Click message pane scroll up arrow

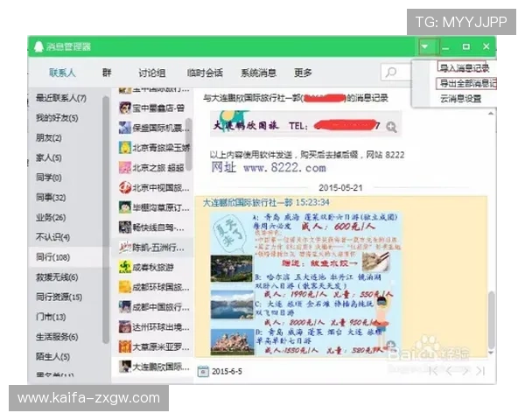(491, 114)
